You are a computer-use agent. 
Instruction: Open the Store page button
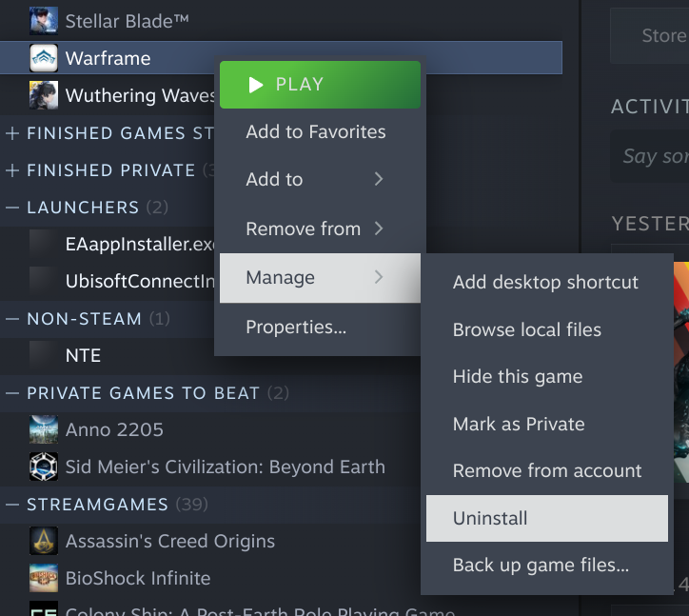[x=649, y=35]
